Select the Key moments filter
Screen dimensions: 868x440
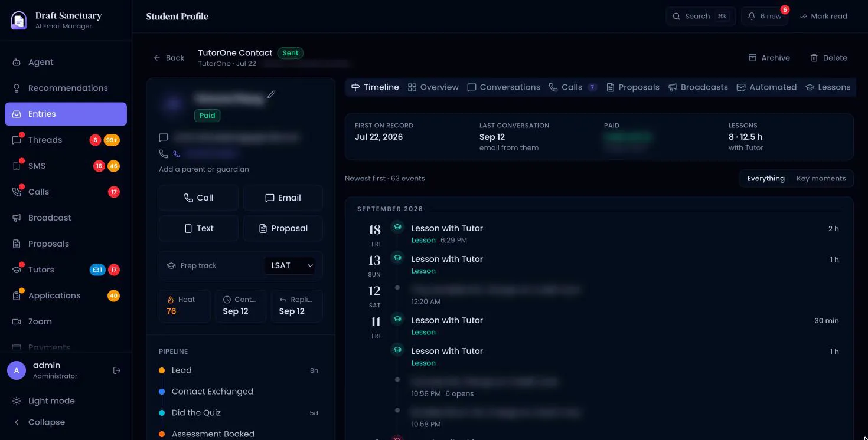(x=821, y=179)
